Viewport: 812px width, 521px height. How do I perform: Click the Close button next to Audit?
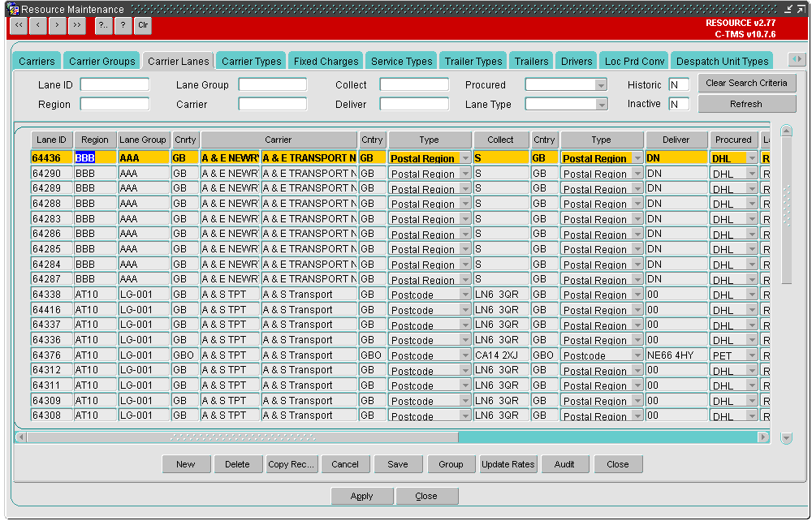[x=618, y=464]
